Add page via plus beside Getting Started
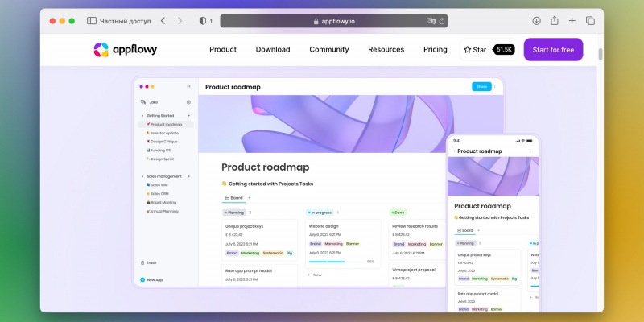This screenshot has height=322, width=644. pos(189,116)
